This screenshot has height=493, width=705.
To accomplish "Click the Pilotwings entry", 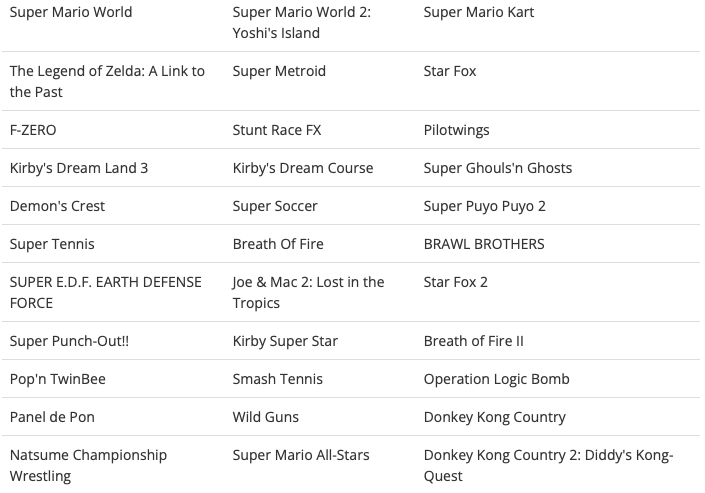I will pyautogui.click(x=456, y=130).
